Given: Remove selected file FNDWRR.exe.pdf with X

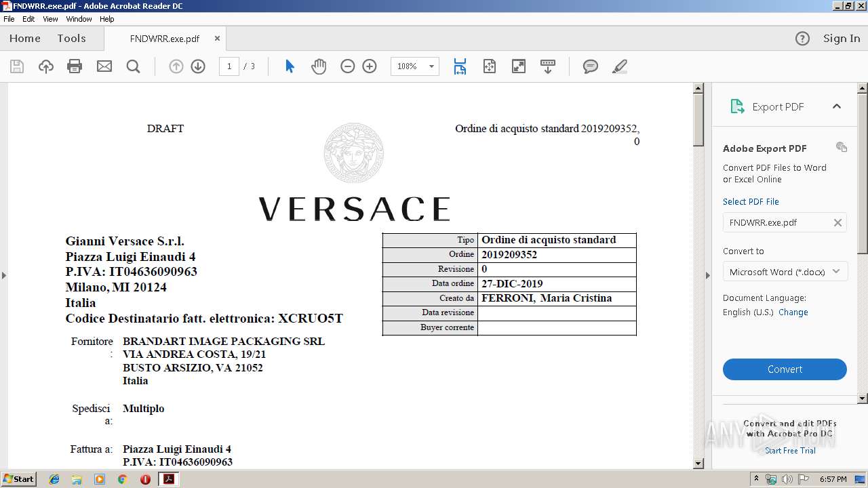Looking at the screenshot, I should pos(837,222).
